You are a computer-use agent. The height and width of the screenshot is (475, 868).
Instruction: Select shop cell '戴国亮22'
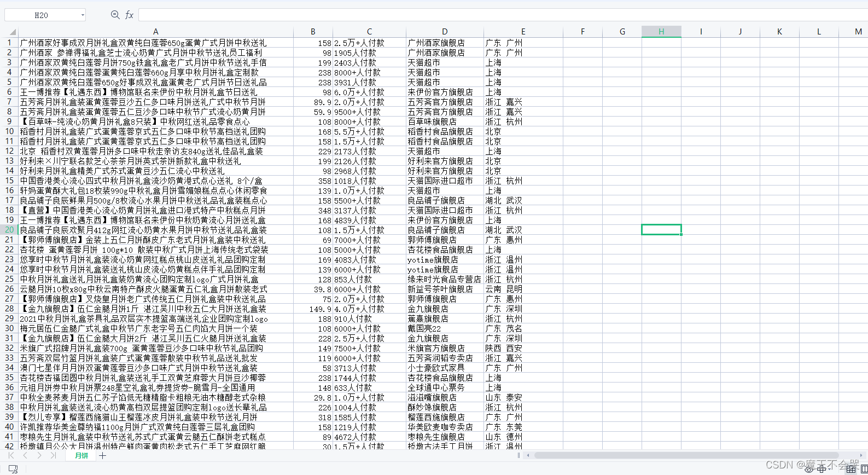pos(445,328)
